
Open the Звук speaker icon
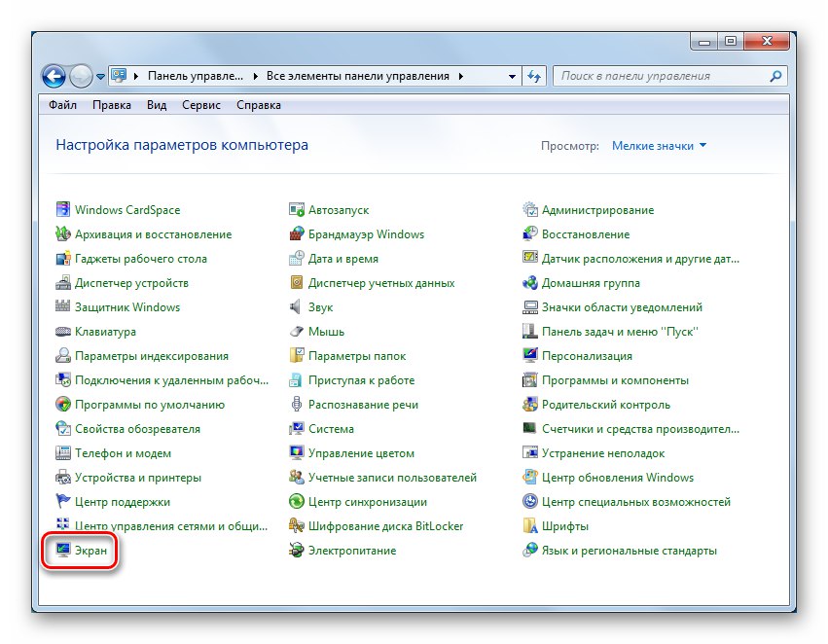point(296,306)
